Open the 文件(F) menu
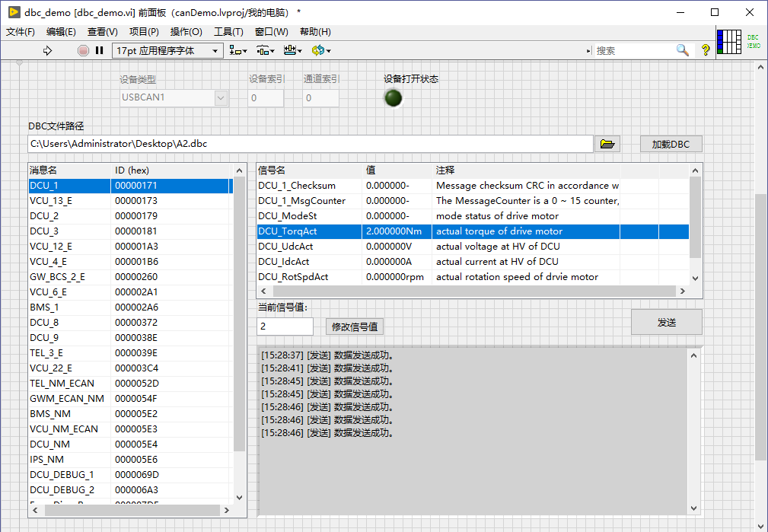The image size is (768, 532). point(20,31)
